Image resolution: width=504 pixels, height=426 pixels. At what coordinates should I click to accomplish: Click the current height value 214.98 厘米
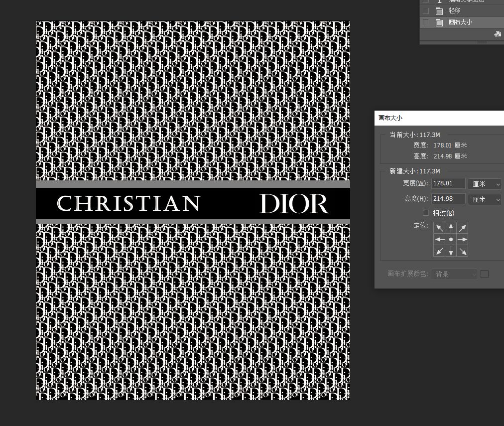pos(450,156)
